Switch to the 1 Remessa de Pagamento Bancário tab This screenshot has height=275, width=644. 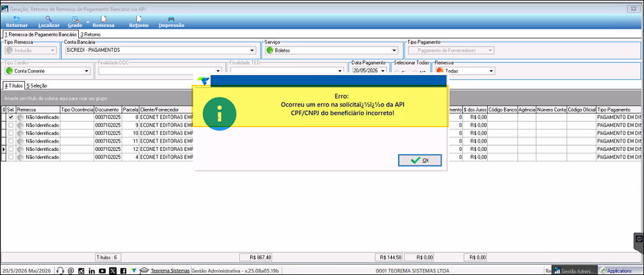40,35
